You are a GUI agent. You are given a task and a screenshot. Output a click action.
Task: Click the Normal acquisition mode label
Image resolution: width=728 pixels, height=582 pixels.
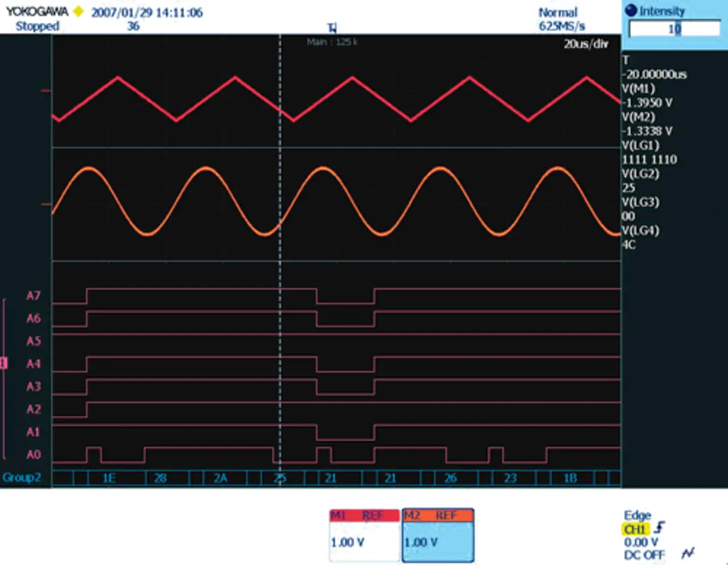pyautogui.click(x=557, y=13)
